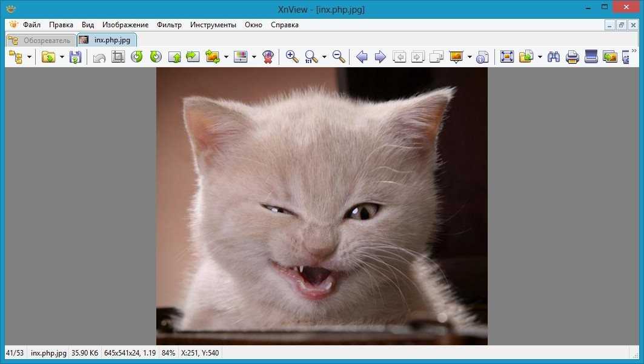Open the scanner Acquire icon
The width and height of the screenshot is (644, 364).
point(591,57)
